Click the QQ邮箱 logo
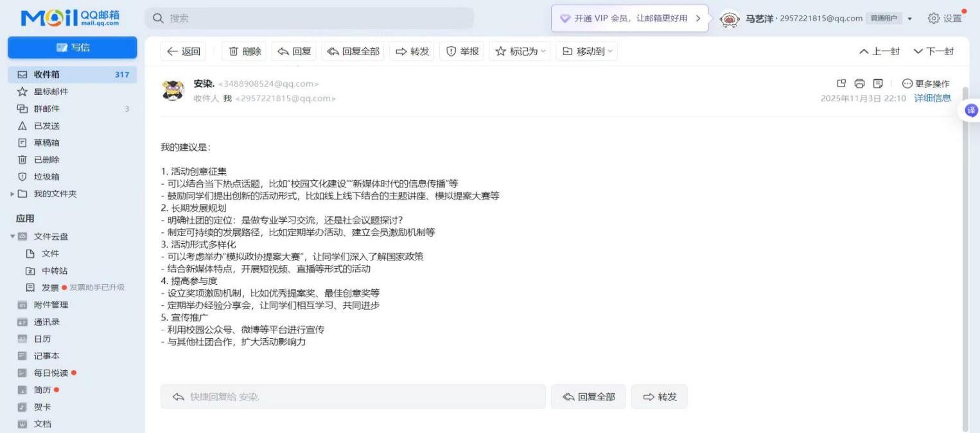Viewport: 980px width, 433px height. click(x=71, y=18)
